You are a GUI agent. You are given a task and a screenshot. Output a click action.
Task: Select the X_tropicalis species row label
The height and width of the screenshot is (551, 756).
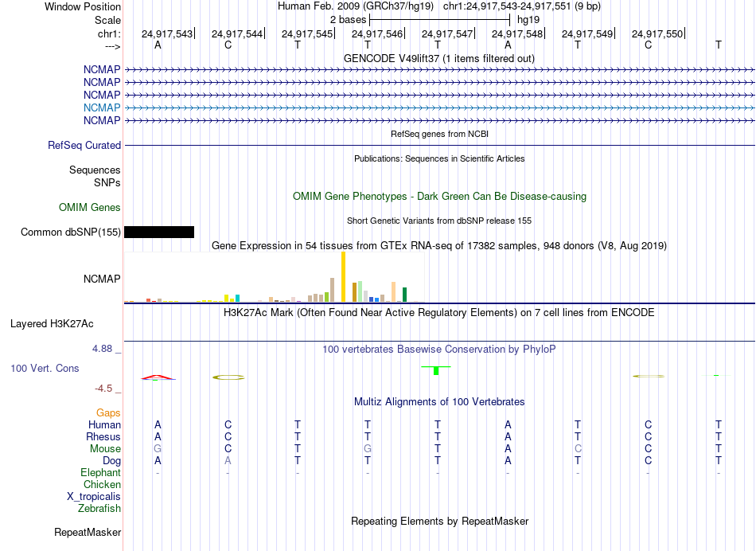tap(94, 497)
